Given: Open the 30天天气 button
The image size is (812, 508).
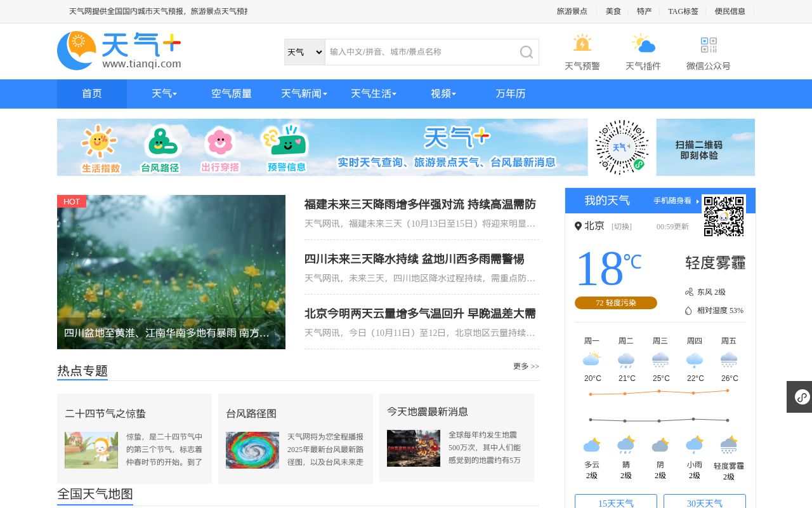Looking at the screenshot, I should [x=705, y=502].
